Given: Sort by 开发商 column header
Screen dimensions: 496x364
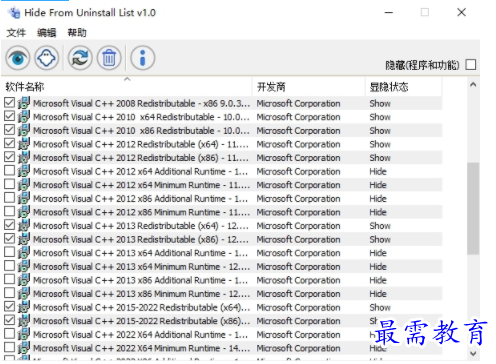Looking at the screenshot, I should point(309,87).
